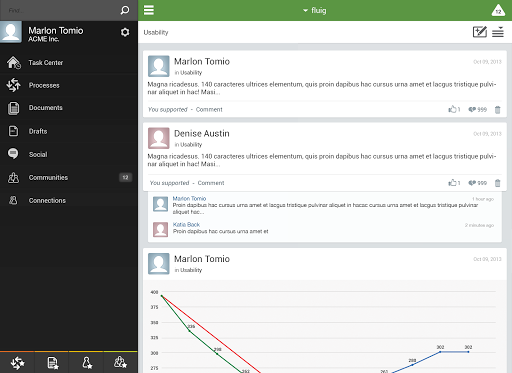
Task: Toggle thumbs-up on Marlon Tomio's first post
Action: pos(454,109)
